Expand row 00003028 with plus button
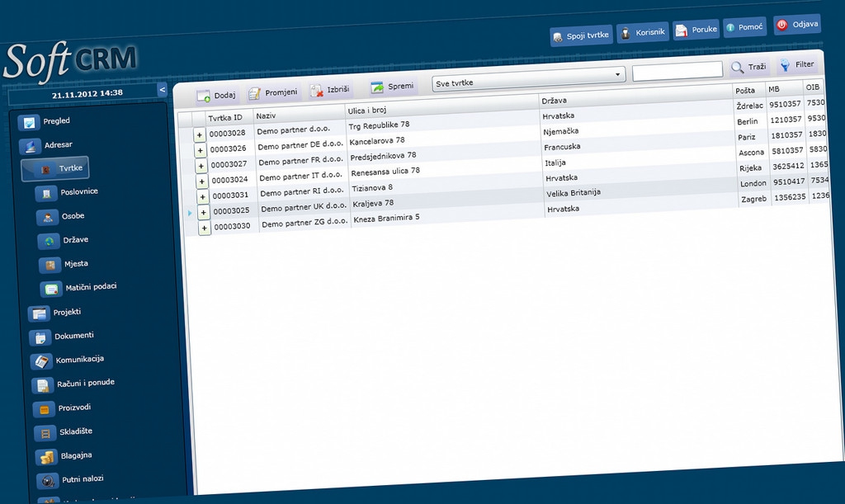 point(200,134)
